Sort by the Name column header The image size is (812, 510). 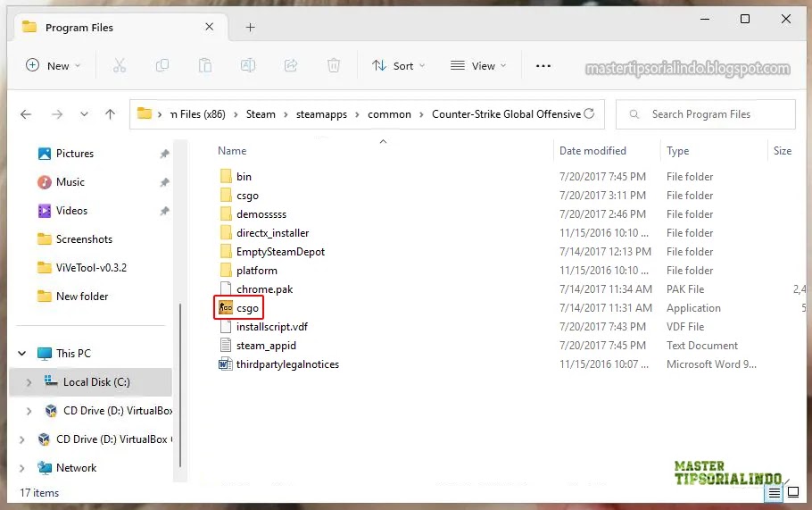[232, 151]
